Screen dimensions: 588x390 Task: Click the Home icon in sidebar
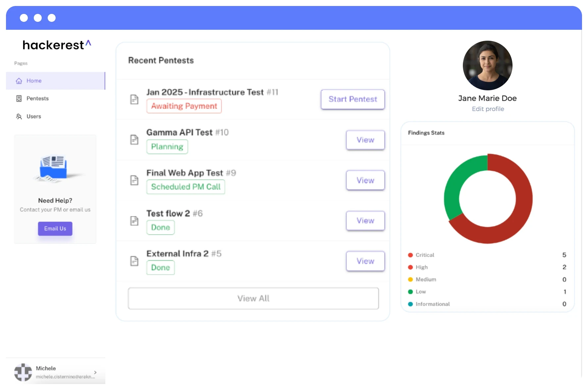(x=19, y=81)
